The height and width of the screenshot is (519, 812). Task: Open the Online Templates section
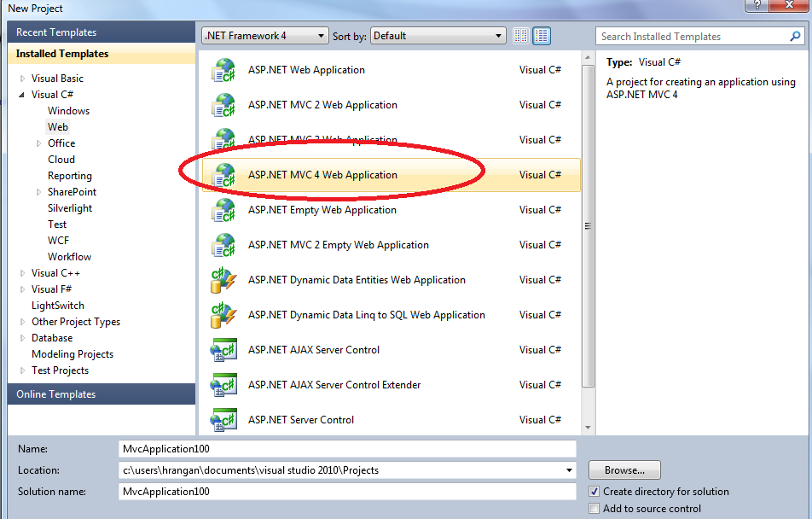[101, 394]
